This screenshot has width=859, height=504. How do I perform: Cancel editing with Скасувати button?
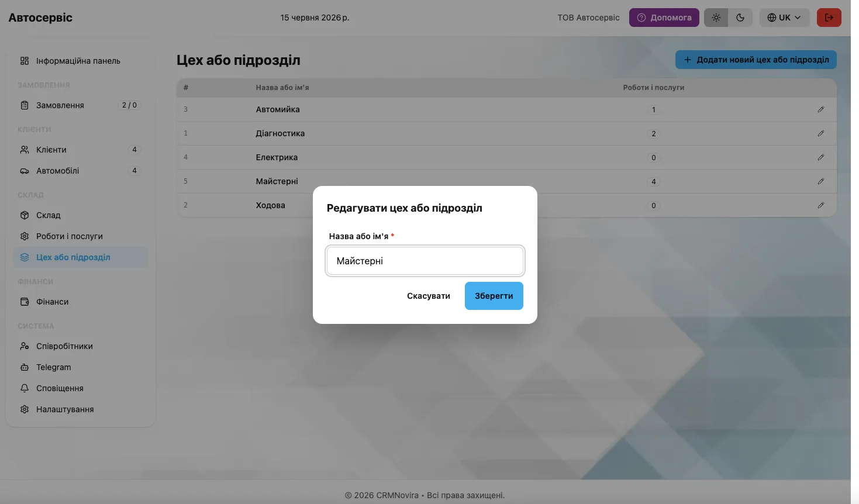[x=429, y=296]
